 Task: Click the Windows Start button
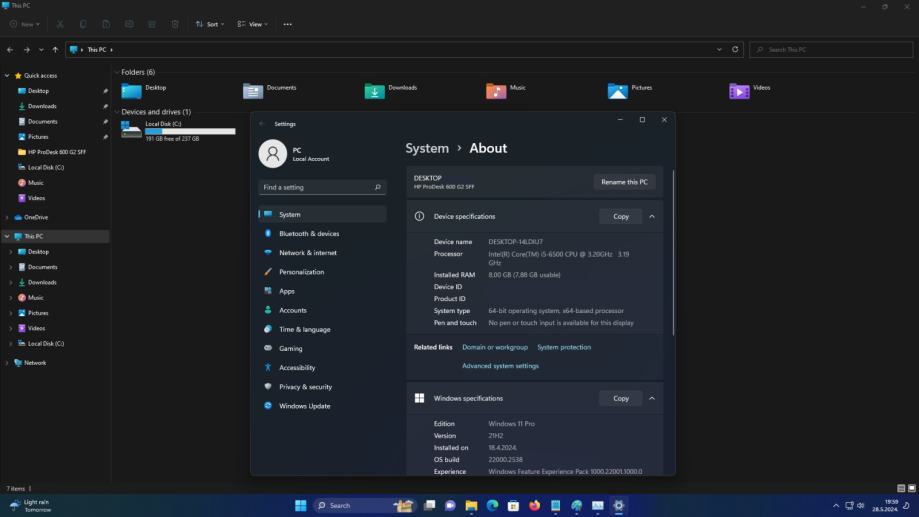point(300,506)
